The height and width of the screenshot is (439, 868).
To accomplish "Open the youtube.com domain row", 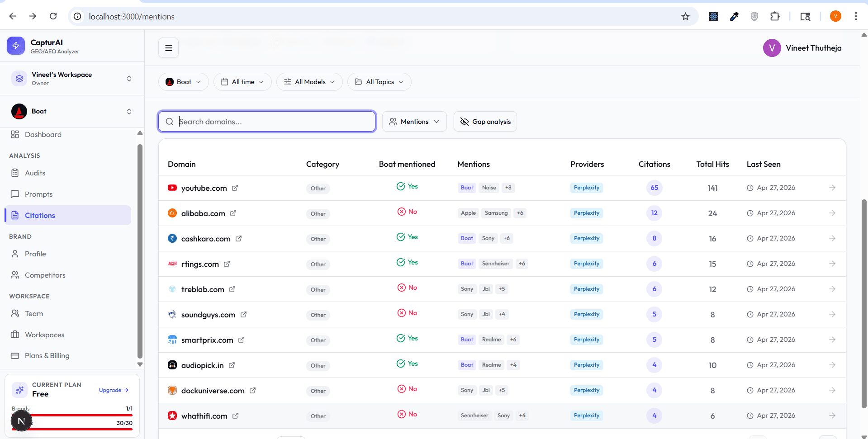I will tap(502, 188).
